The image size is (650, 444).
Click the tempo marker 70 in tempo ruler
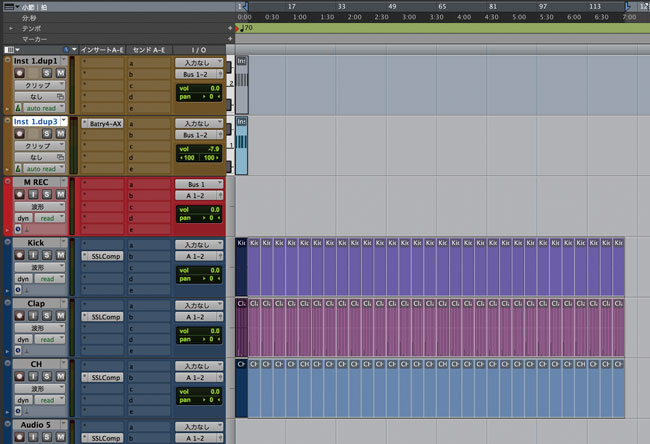[246, 28]
